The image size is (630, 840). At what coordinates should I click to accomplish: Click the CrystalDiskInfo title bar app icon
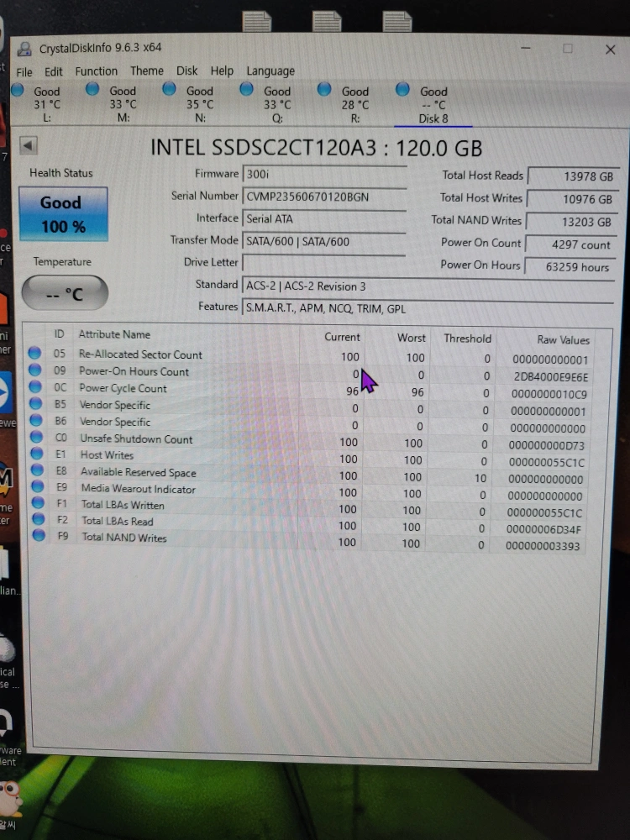pyautogui.click(x=25, y=50)
